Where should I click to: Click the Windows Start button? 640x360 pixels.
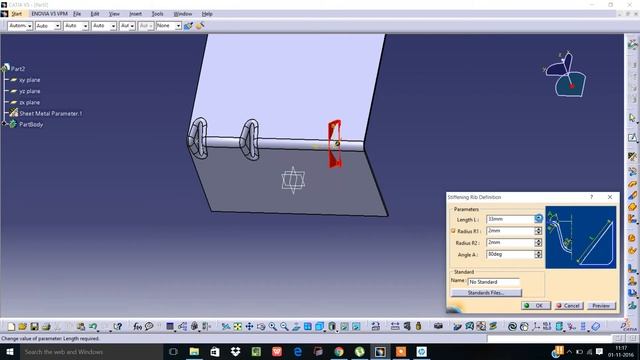pos(10,351)
